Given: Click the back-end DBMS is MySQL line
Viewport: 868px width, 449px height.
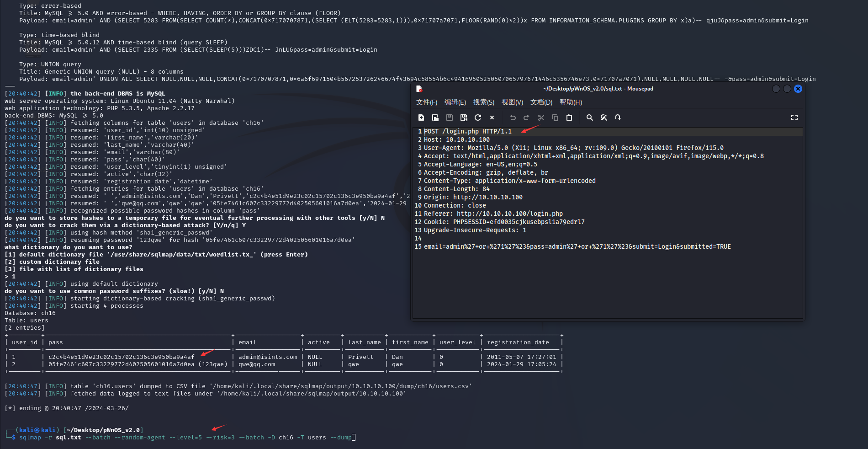Looking at the screenshot, I should [85, 94].
